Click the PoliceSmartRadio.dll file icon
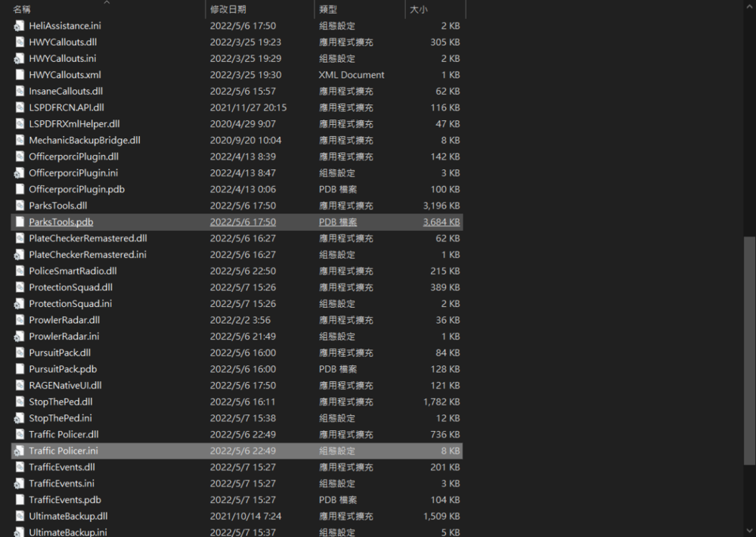Screen dimensions: 756x537 pos(18,271)
